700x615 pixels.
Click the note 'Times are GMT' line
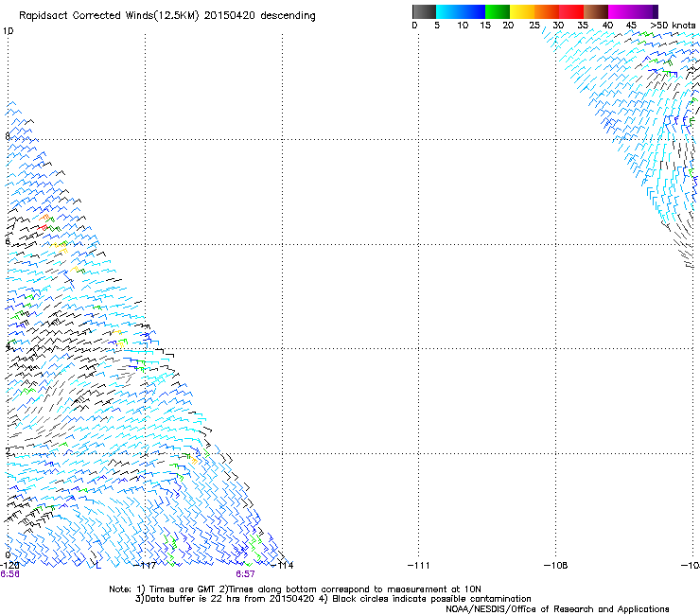coord(294,589)
